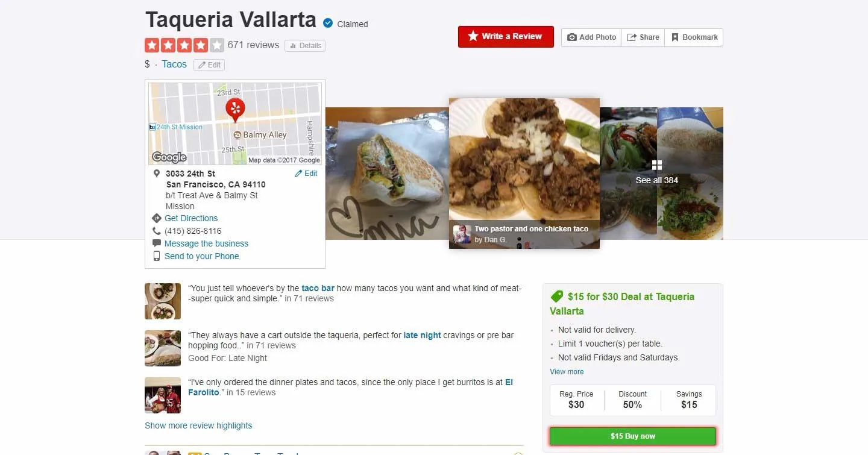Click the blue Claimed checkmark badge

coord(328,24)
